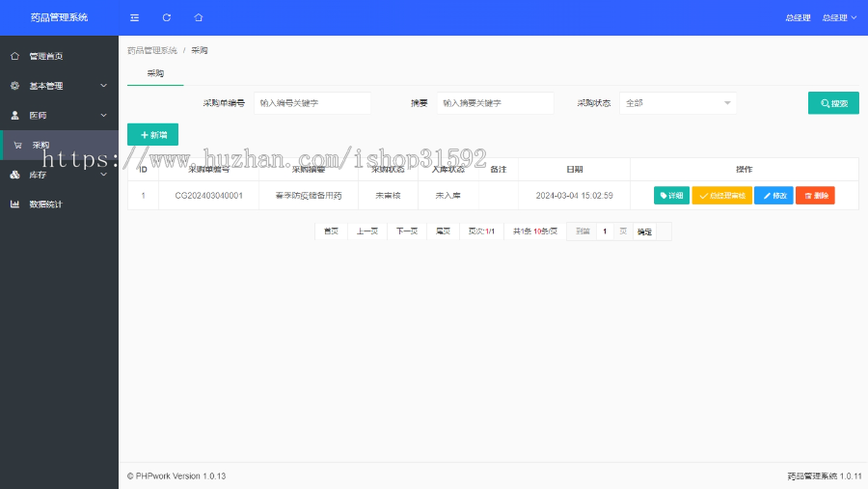Click the cubes icon beside 库存

coord(14,175)
